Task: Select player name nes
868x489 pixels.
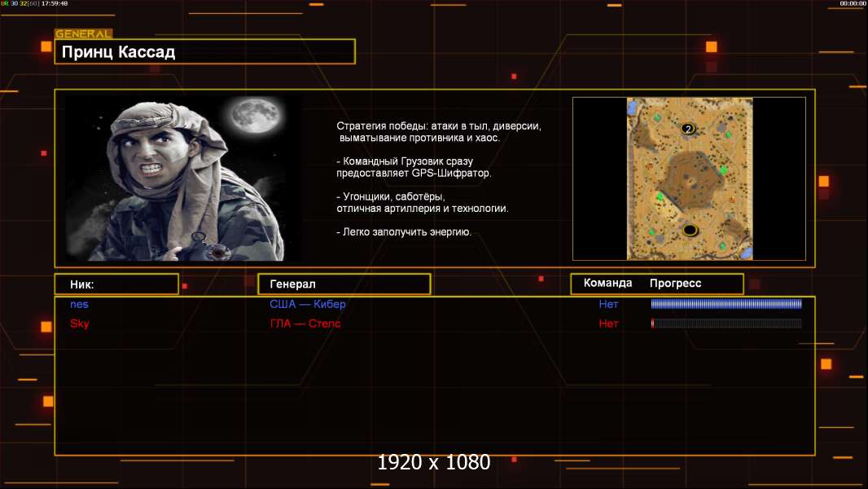Action: [79, 304]
